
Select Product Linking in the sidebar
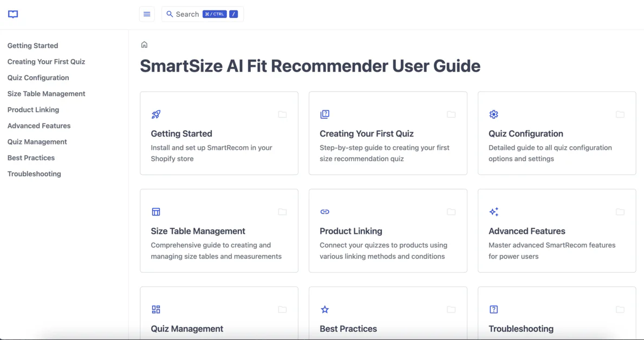pyautogui.click(x=33, y=110)
